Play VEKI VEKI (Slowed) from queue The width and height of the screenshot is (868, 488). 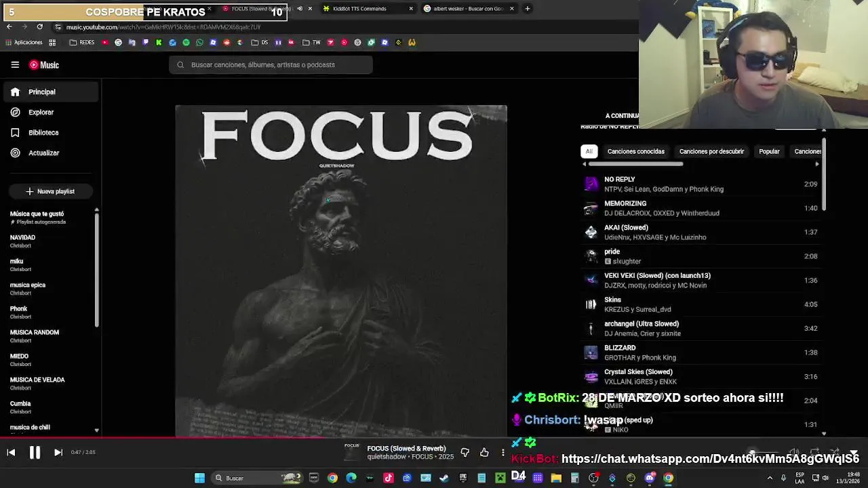[701, 280]
